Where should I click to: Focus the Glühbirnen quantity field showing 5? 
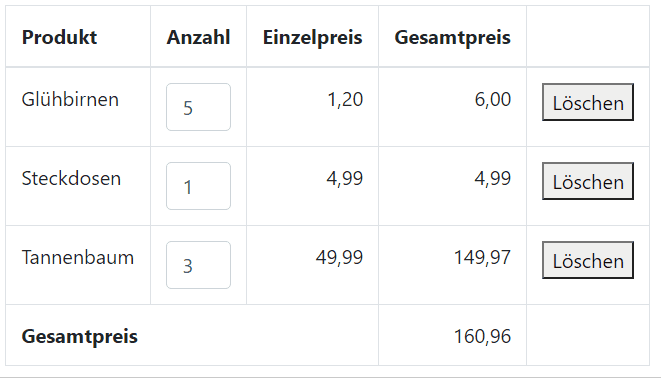pyautogui.click(x=198, y=107)
